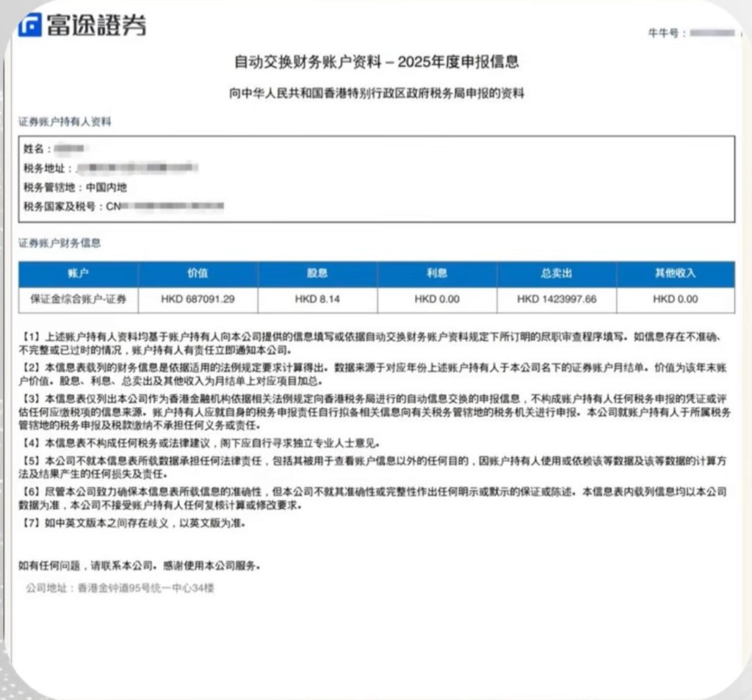The image size is (752, 700).
Task: Click the Futu Securities logo icon
Action: [x=29, y=25]
